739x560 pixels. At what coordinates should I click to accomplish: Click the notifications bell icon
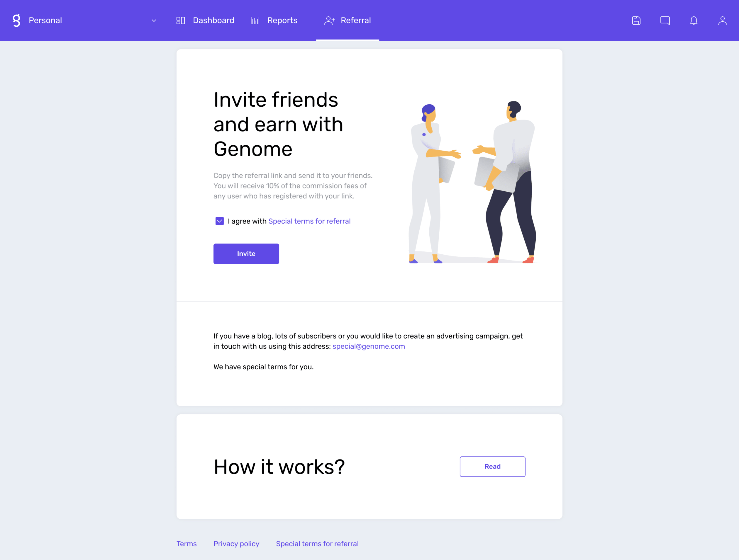[694, 21]
